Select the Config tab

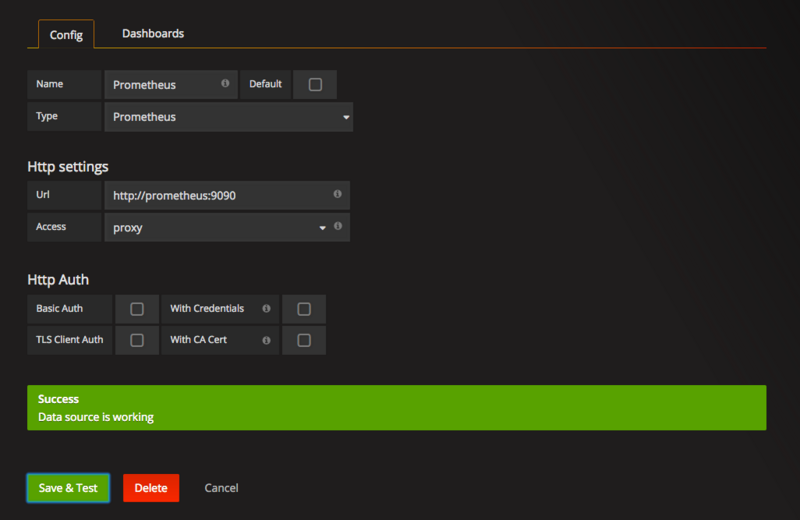pos(66,35)
